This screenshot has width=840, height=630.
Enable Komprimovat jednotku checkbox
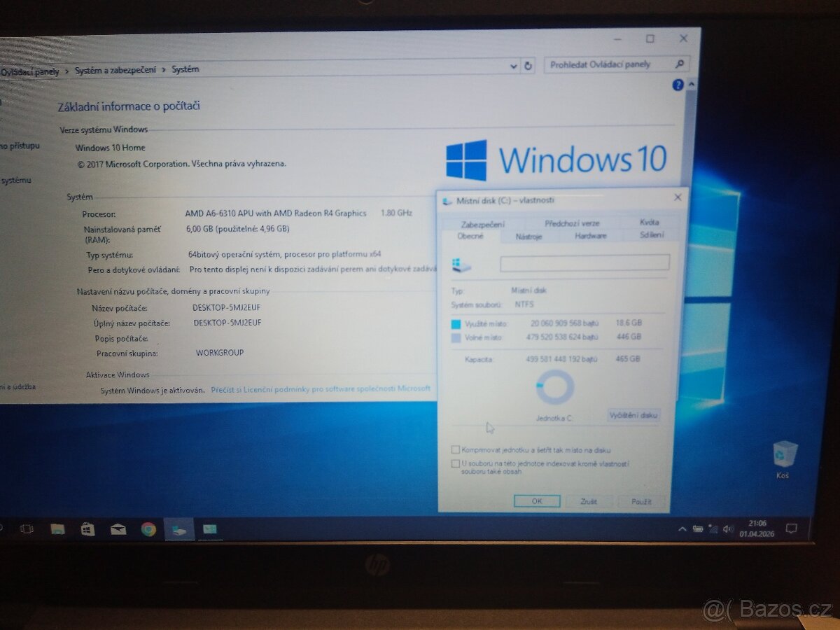pos(456,450)
